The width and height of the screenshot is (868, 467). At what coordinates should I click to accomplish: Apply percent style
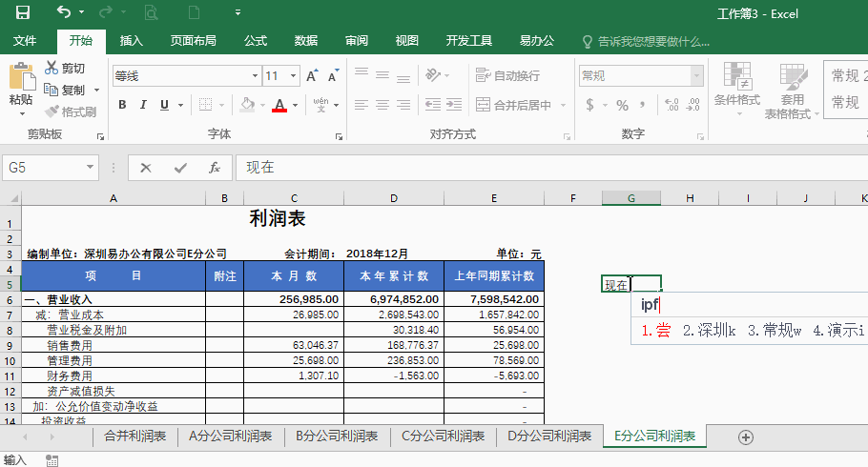[x=622, y=105]
